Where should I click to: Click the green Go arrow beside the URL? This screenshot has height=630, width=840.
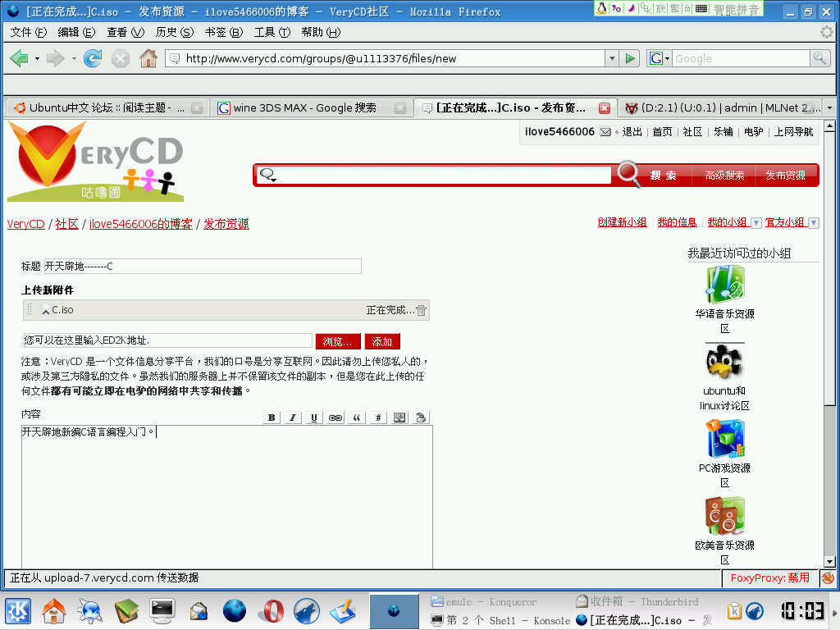point(631,58)
